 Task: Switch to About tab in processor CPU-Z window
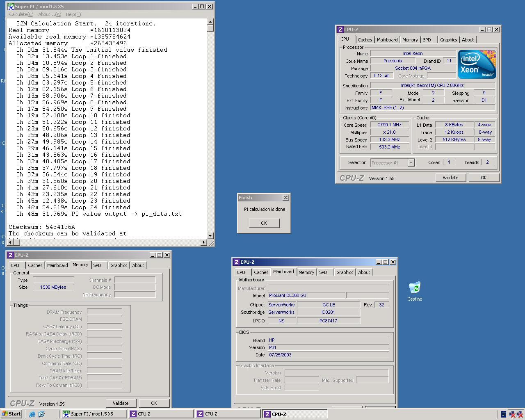(468, 40)
